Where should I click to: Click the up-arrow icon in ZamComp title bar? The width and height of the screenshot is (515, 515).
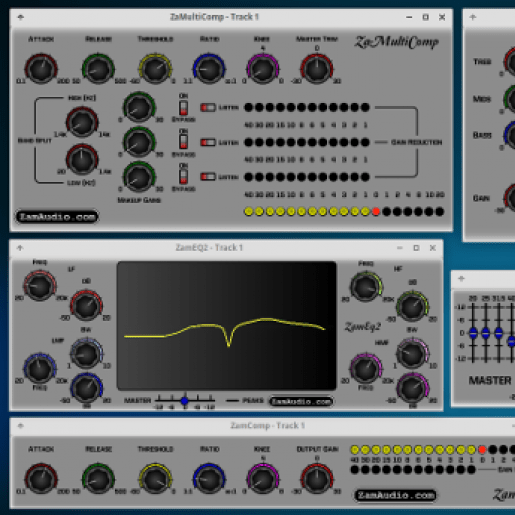pyautogui.click(x=21, y=426)
